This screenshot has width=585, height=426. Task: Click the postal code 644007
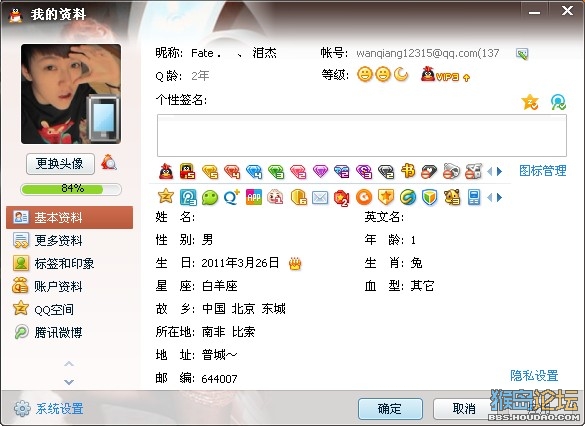pyautogui.click(x=219, y=379)
